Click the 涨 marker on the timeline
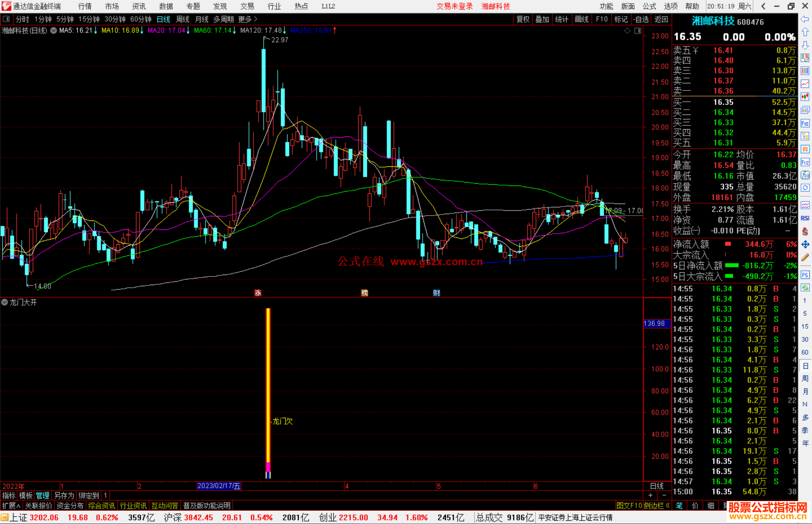 [258, 293]
